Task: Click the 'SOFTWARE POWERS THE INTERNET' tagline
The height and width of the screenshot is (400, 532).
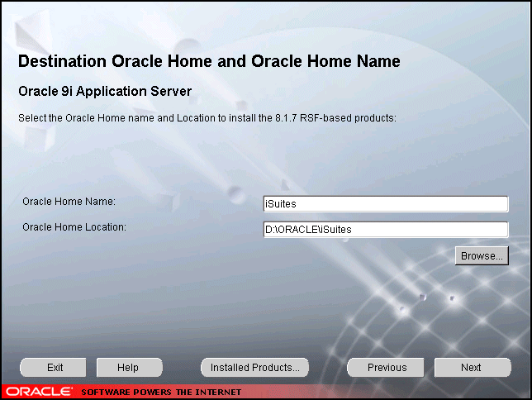Action: (x=161, y=393)
